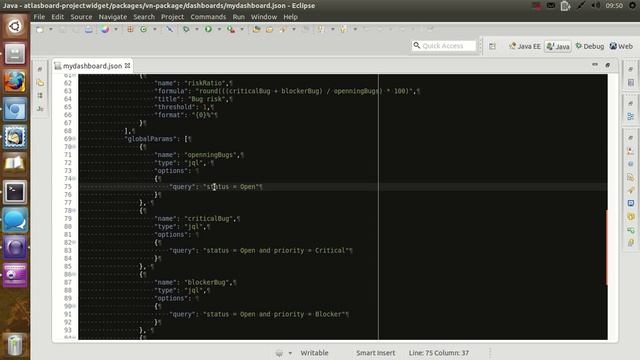Click the Next Annotation toolbar icon

321,29
